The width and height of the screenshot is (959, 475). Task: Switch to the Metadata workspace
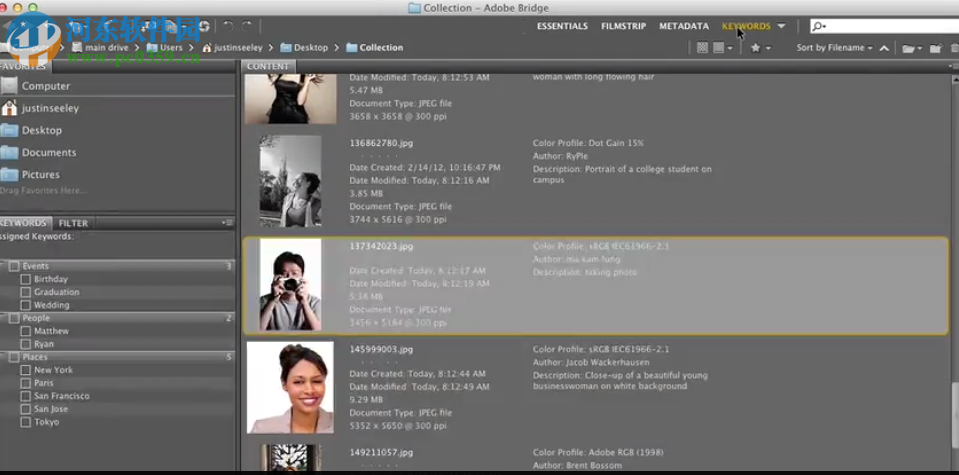point(684,26)
